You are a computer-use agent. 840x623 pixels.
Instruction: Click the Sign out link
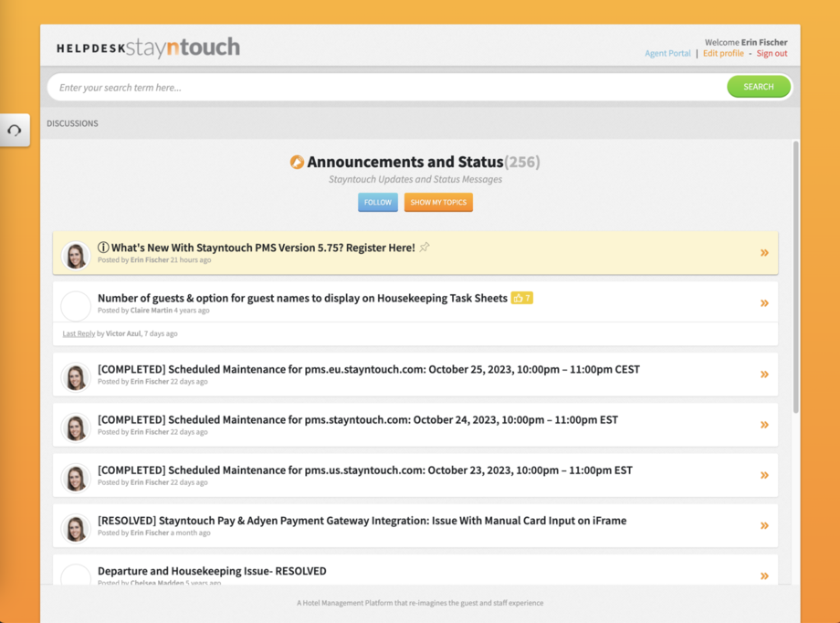772,53
